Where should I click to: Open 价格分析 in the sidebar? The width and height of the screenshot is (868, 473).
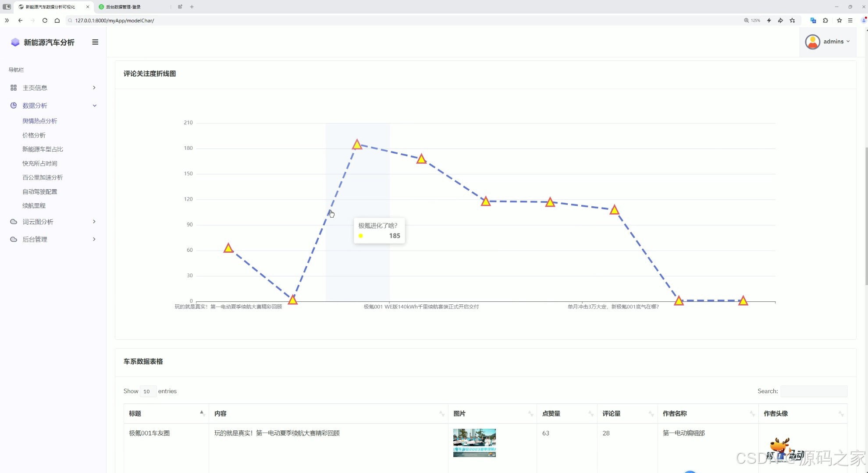click(34, 135)
